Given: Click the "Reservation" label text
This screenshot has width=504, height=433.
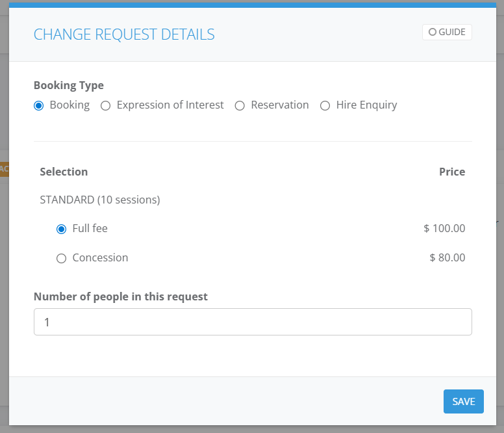Looking at the screenshot, I should click(x=280, y=105).
